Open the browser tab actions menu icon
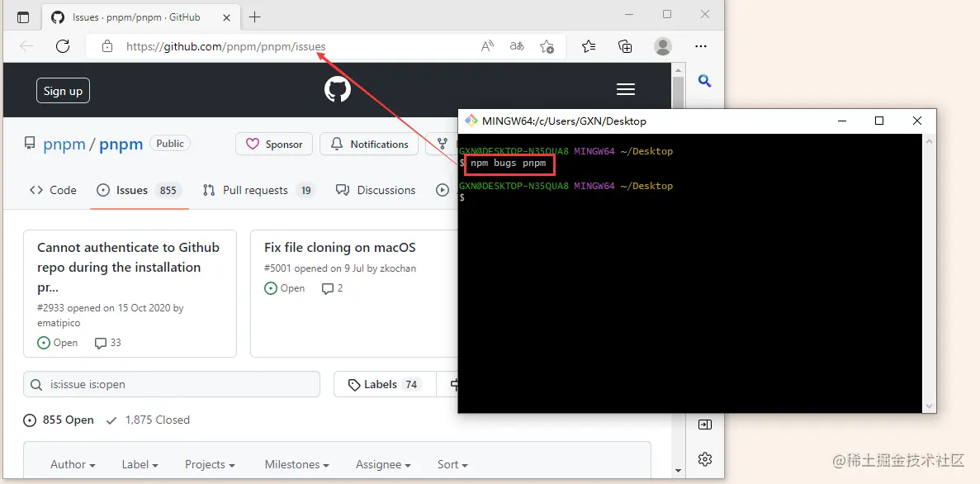The height and width of the screenshot is (484, 980). (x=23, y=17)
